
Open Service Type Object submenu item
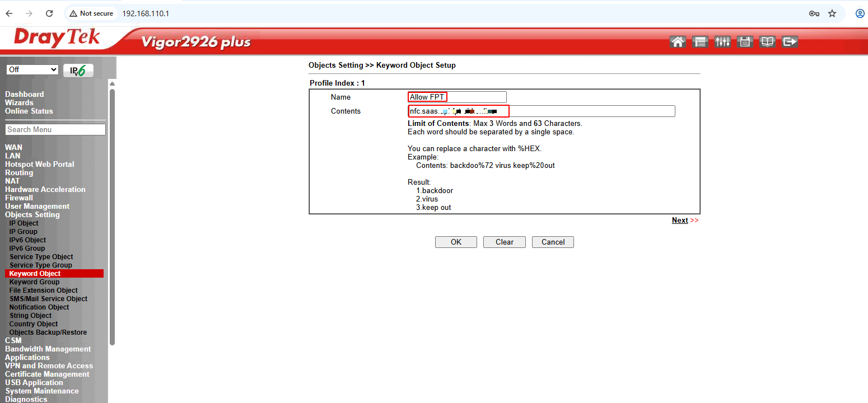pos(41,257)
